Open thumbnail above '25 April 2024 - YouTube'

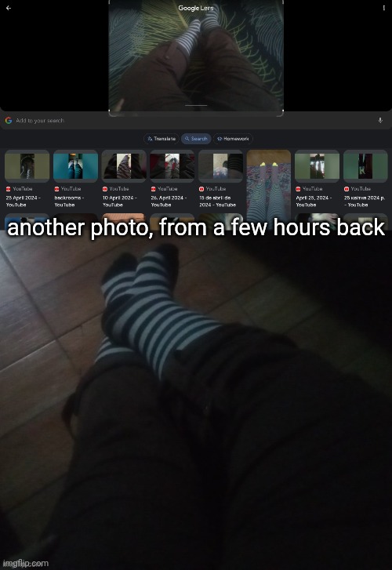pyautogui.click(x=27, y=165)
